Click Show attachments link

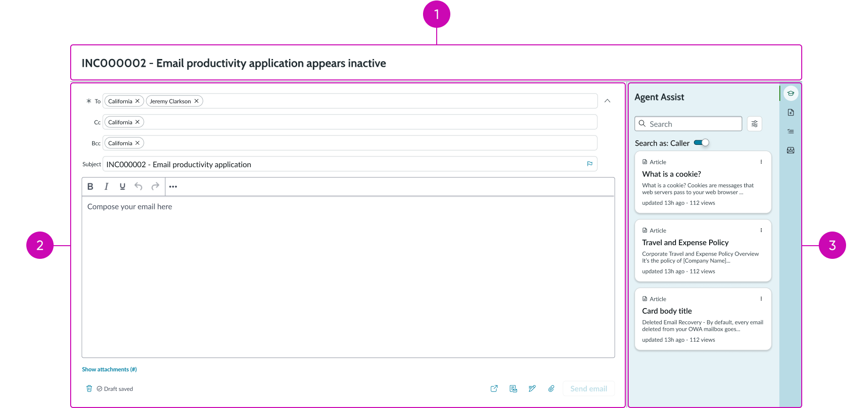[x=109, y=369]
